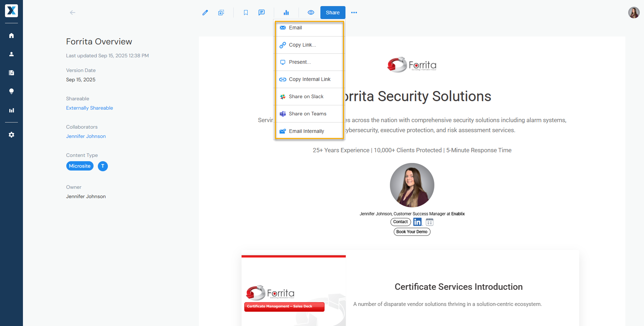Open the LinkedIn icon
Screen dimensions: 644x326
pyautogui.click(x=418, y=222)
